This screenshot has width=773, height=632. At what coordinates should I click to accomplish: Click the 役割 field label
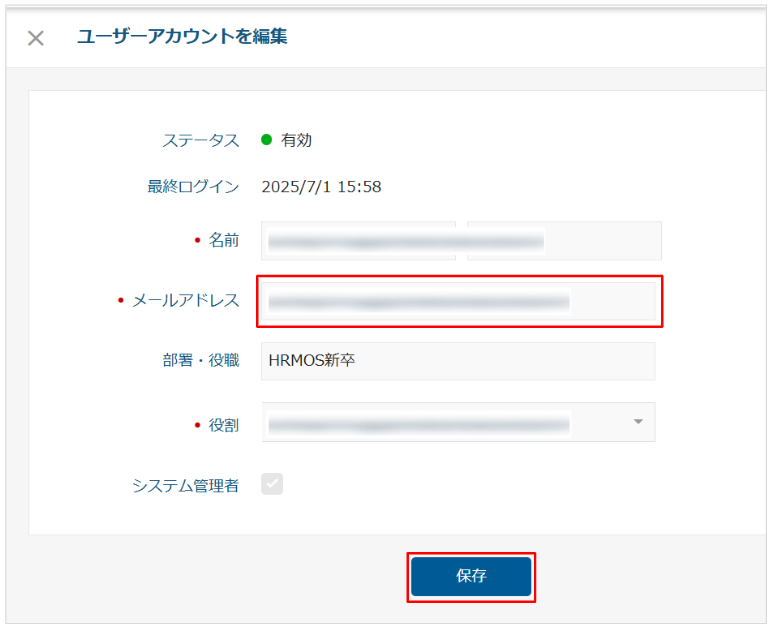tap(223, 425)
